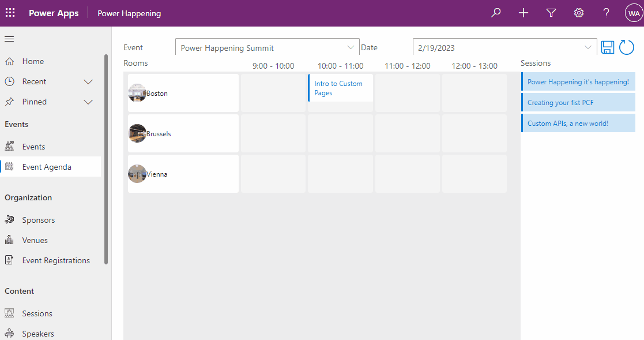This screenshot has width=644, height=340.
Task: Click Vienna 9:00 - 10:00 slot
Action: [x=273, y=174]
